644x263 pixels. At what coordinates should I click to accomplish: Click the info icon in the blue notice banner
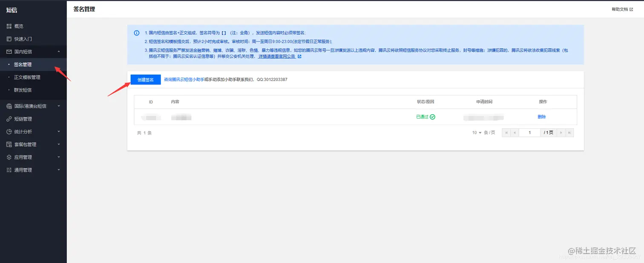point(136,33)
